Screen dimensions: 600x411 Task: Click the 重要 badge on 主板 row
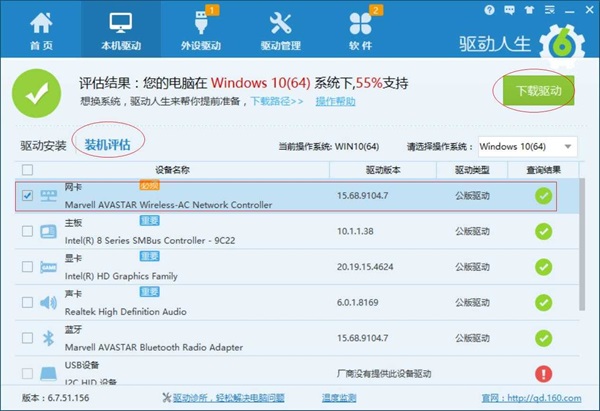[149, 220]
